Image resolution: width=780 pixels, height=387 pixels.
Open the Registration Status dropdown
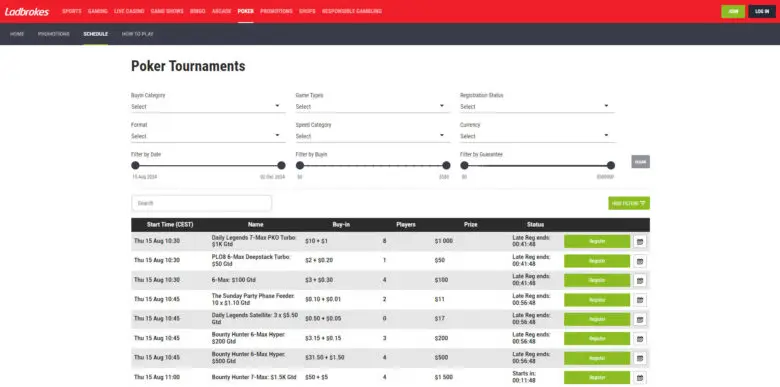[537, 106]
